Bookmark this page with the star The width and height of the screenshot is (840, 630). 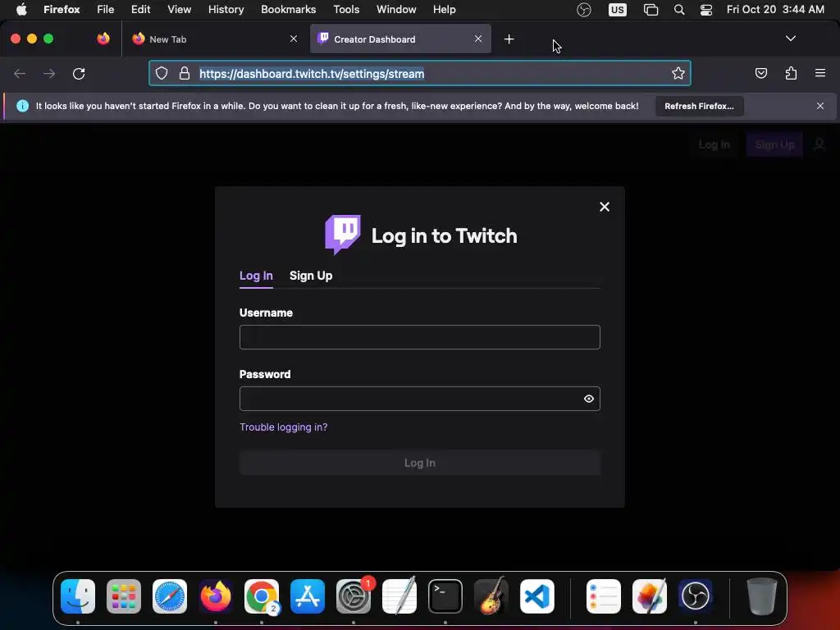point(678,73)
